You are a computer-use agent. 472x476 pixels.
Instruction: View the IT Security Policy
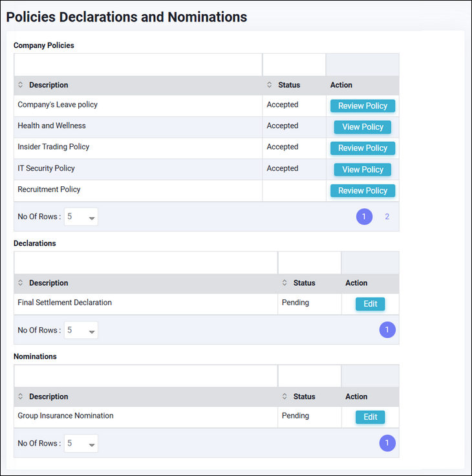pos(362,169)
